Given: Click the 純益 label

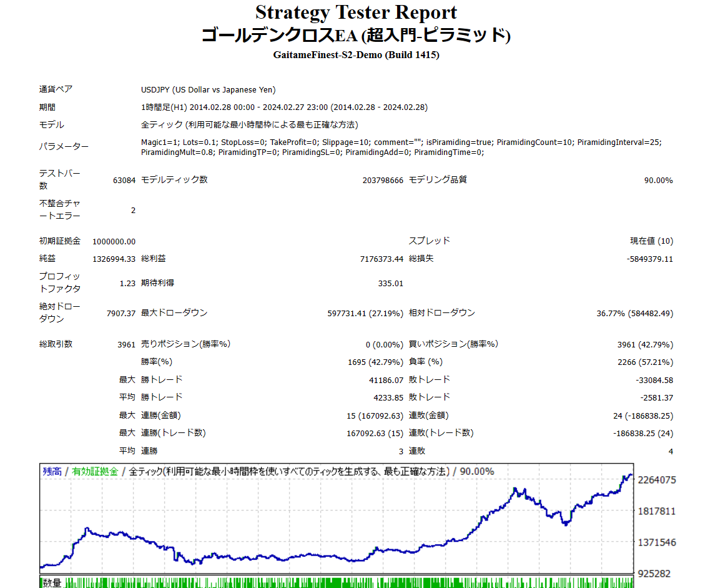Looking at the screenshot, I should pos(47,259).
